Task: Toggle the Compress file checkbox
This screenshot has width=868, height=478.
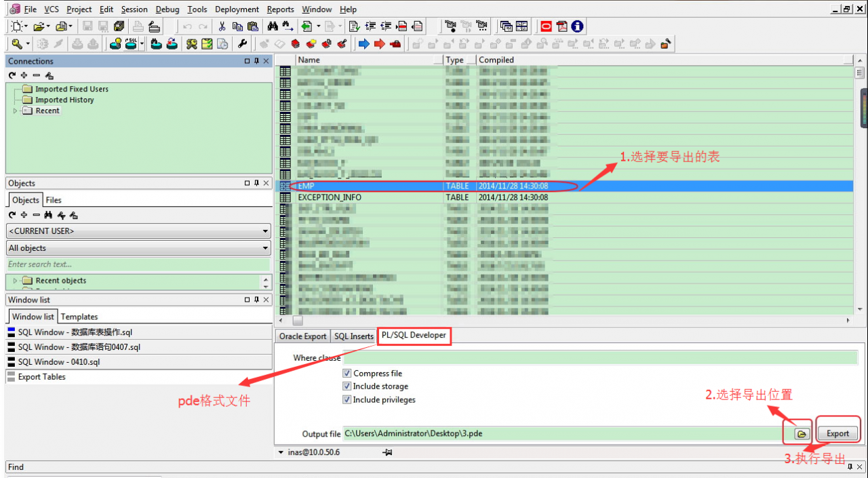Action: click(347, 374)
